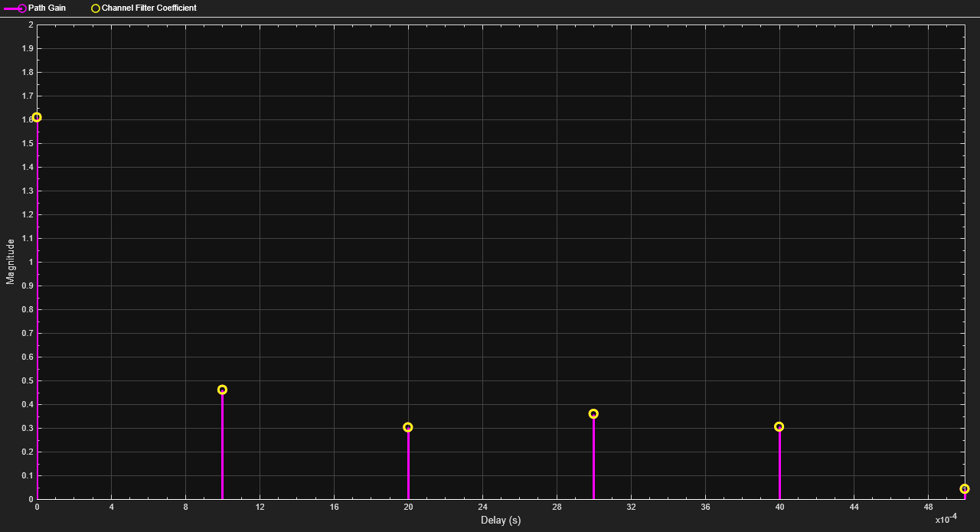
Task: Select the yellow marker at delay 40
Action: pyautogui.click(x=779, y=426)
